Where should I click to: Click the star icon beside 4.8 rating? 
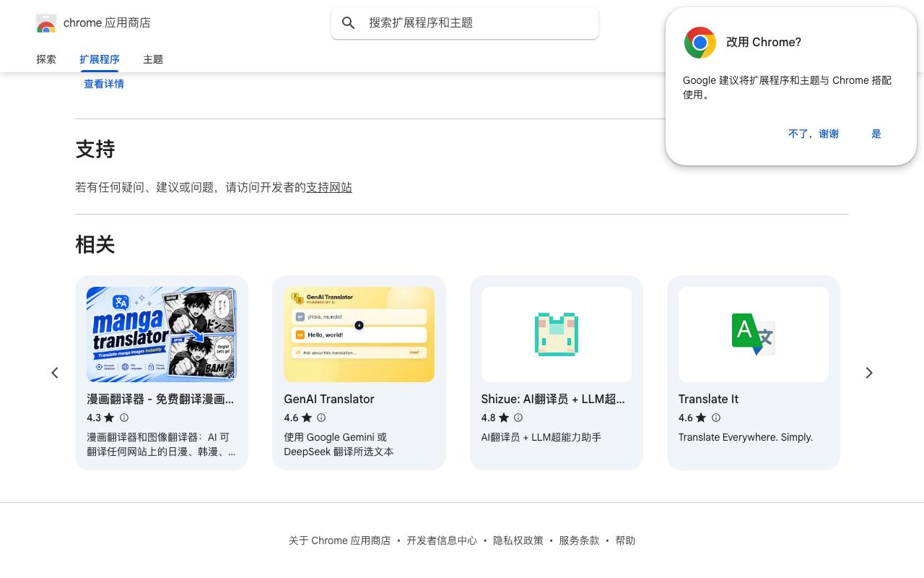504,418
